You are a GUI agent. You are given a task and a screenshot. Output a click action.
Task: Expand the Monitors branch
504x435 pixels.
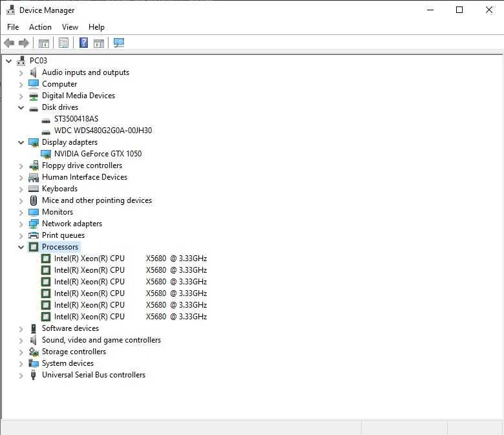click(21, 213)
